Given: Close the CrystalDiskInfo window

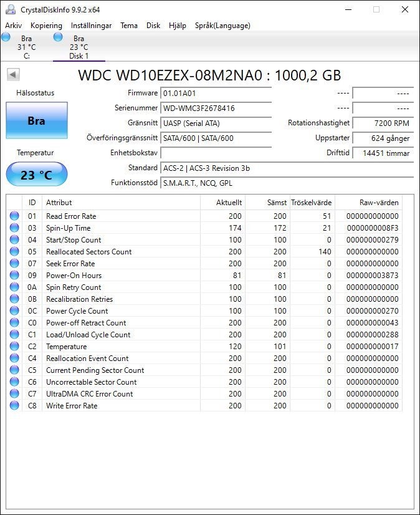Looking at the screenshot, I should [x=405, y=9].
